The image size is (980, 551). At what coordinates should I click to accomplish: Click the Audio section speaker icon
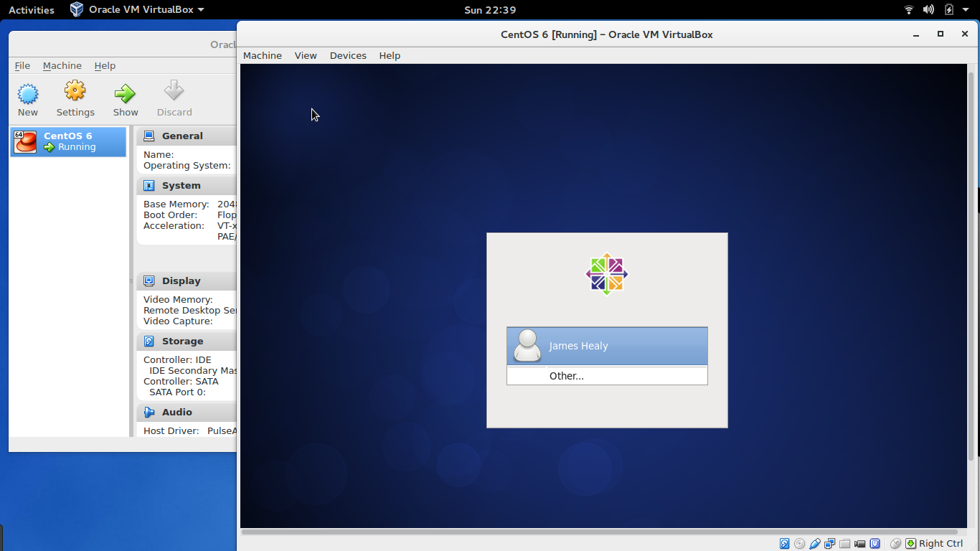[149, 412]
